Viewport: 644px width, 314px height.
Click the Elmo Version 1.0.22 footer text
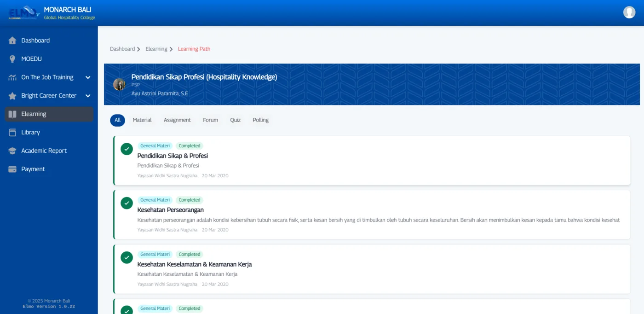click(49, 307)
